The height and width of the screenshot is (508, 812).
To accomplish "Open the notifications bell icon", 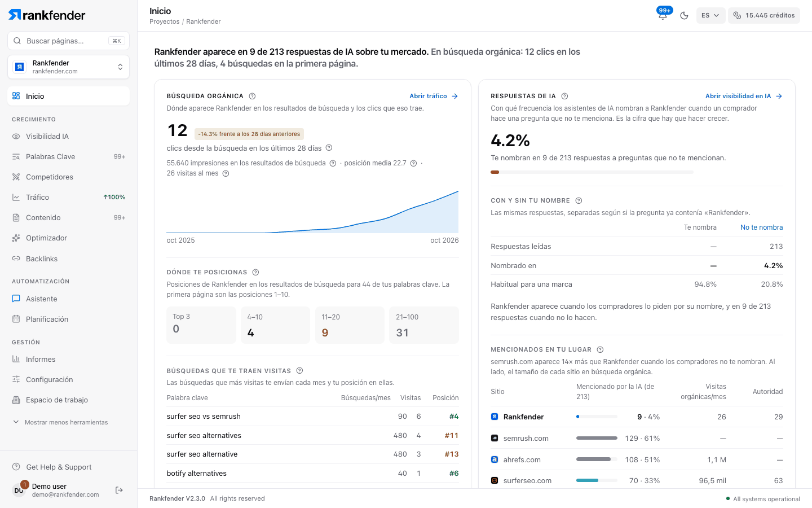I will [x=663, y=15].
